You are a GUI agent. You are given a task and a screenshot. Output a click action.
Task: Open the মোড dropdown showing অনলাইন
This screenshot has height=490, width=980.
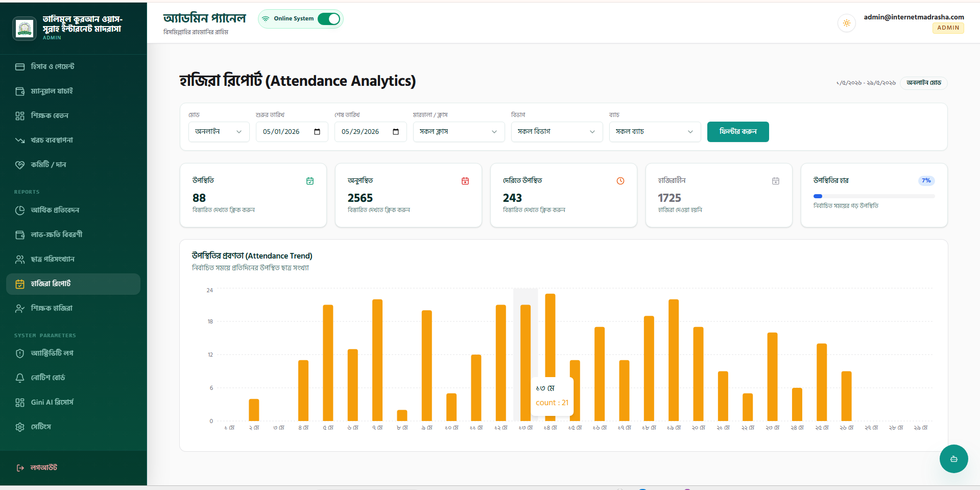pos(219,132)
